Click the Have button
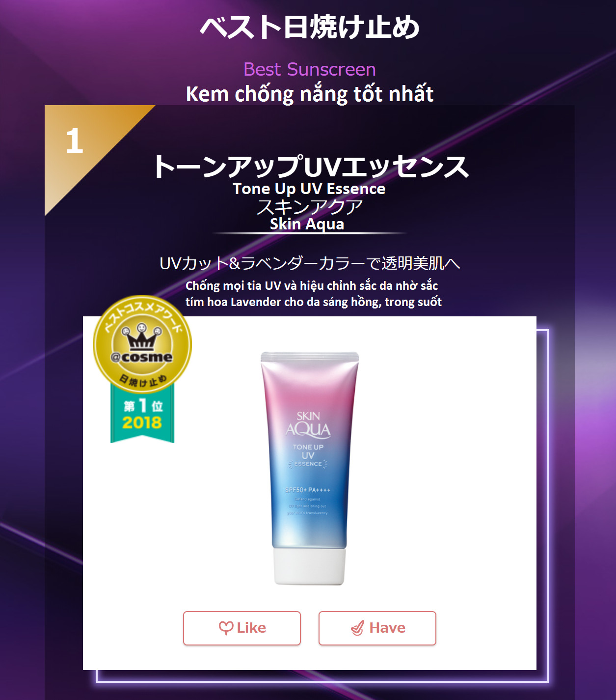The image size is (616, 700). pos(377,628)
